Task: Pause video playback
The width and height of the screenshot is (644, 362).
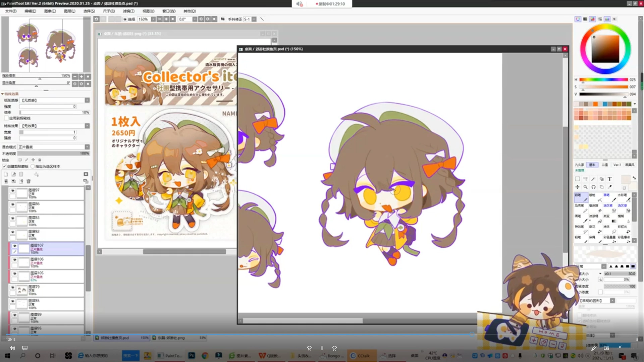Action: [x=322, y=348]
